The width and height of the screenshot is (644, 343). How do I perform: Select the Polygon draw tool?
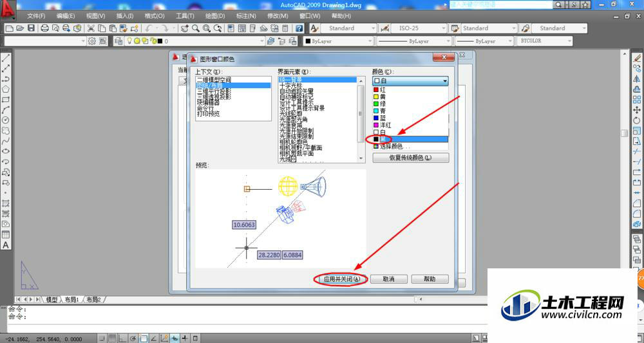click(x=6, y=89)
